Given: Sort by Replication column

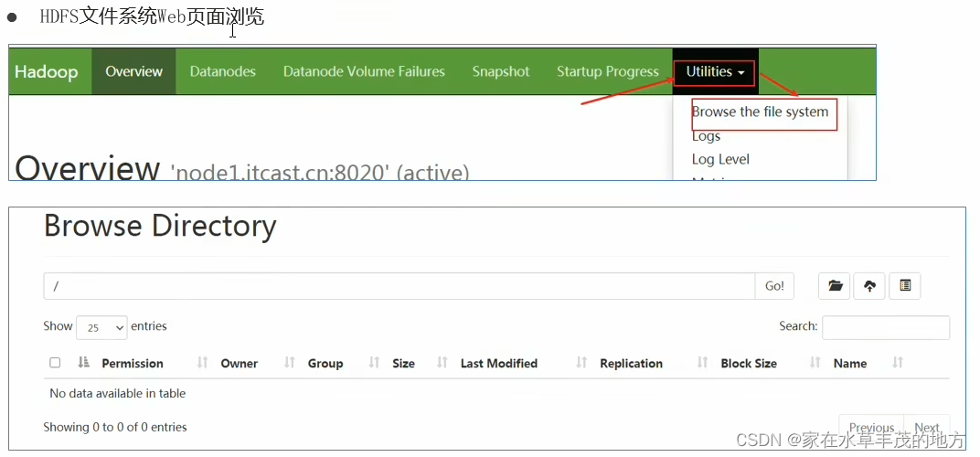Looking at the screenshot, I should (x=632, y=363).
